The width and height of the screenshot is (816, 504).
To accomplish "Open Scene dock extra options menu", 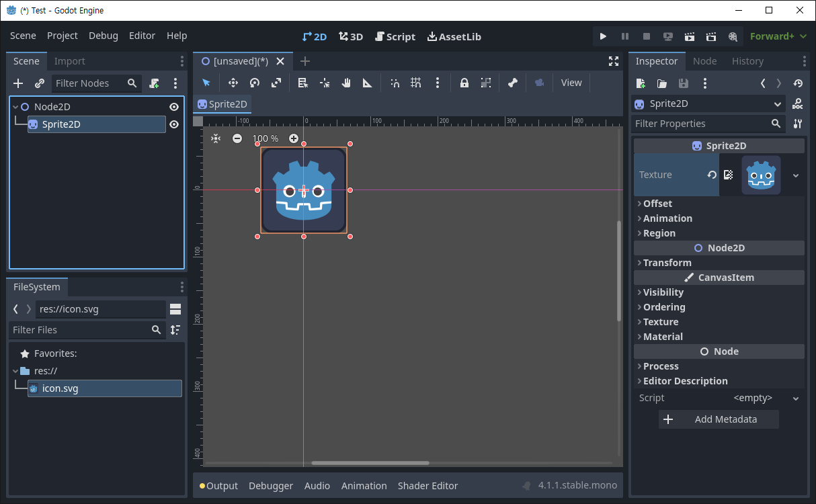I will (x=175, y=83).
